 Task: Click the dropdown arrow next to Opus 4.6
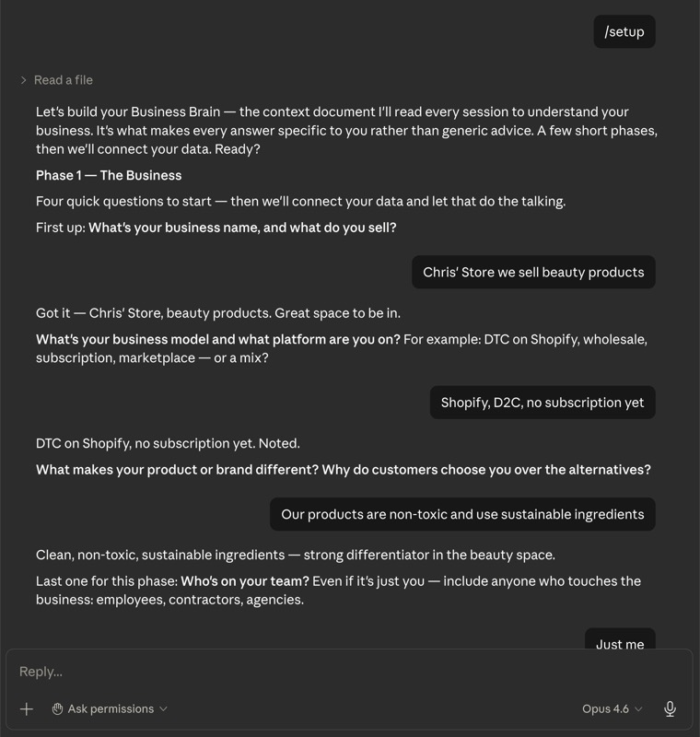(639, 708)
